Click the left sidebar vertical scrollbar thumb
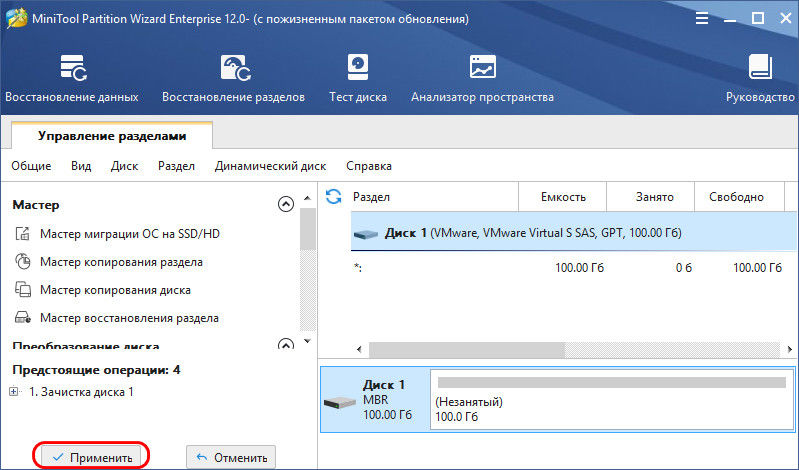 coord(307,229)
